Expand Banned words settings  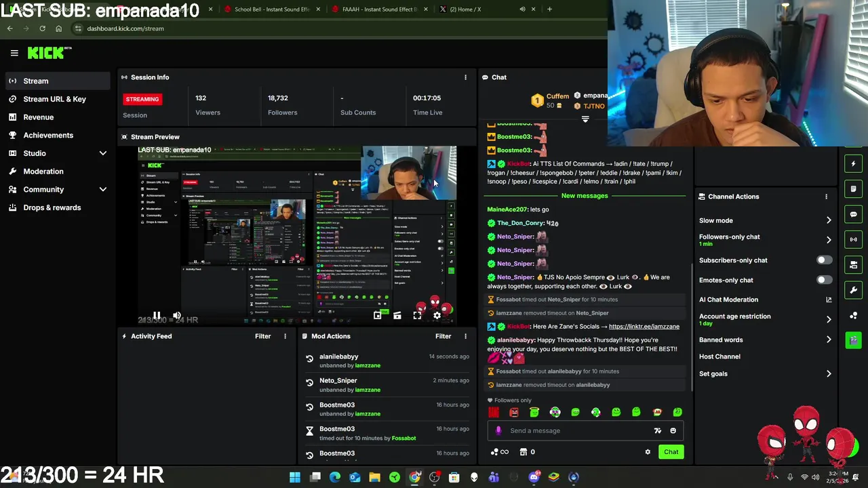point(829,340)
